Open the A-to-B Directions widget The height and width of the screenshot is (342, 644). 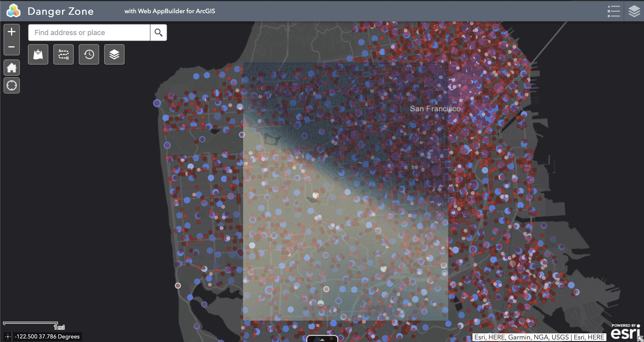click(64, 54)
